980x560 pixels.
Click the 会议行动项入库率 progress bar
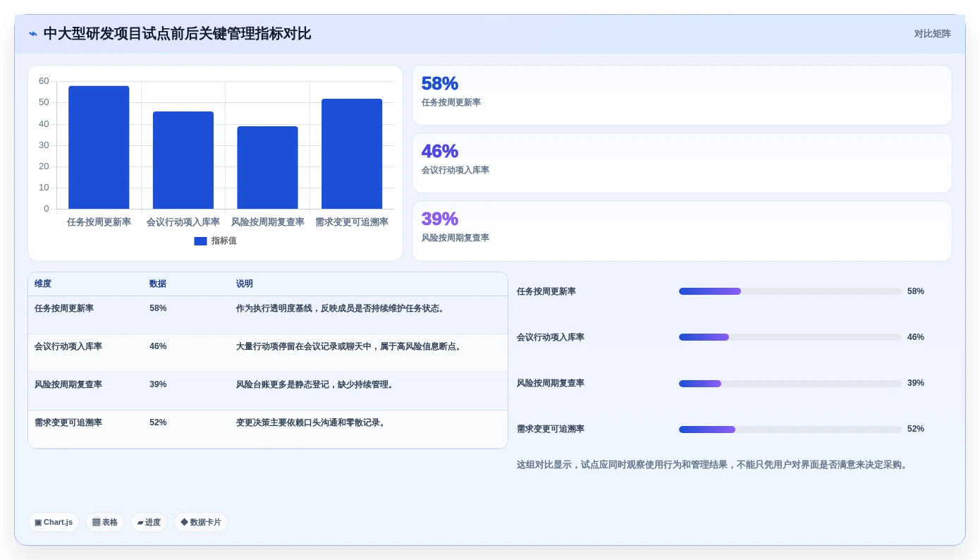point(790,337)
